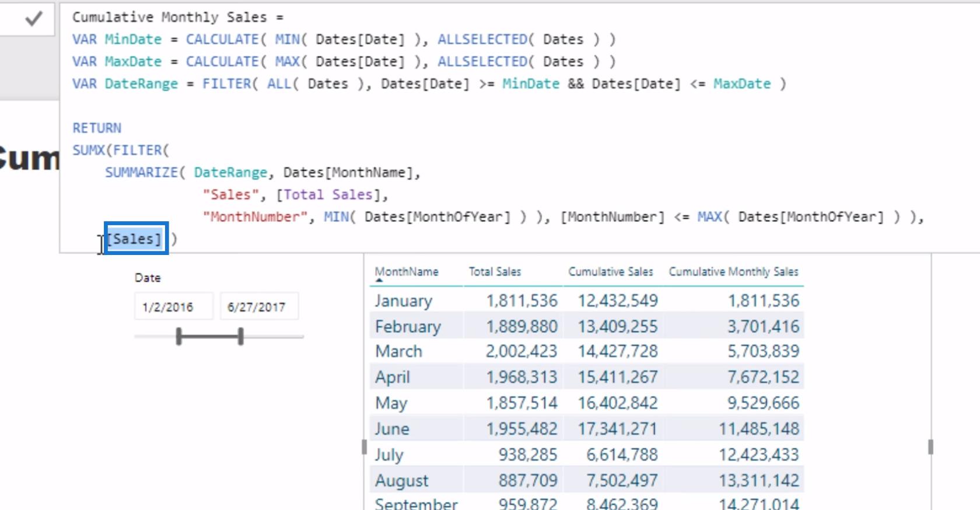This screenshot has width=980, height=510.
Task: Select the July row label
Action: click(389, 455)
